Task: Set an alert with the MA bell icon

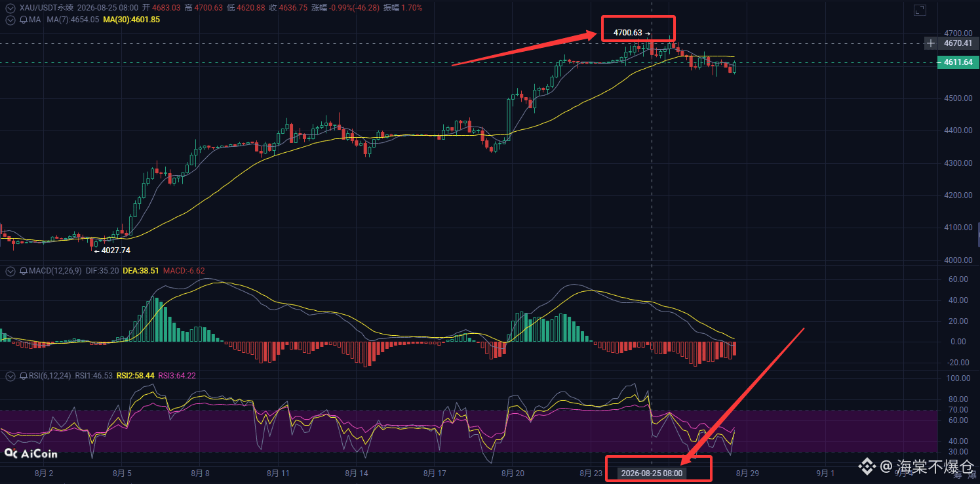Action: tap(24, 20)
